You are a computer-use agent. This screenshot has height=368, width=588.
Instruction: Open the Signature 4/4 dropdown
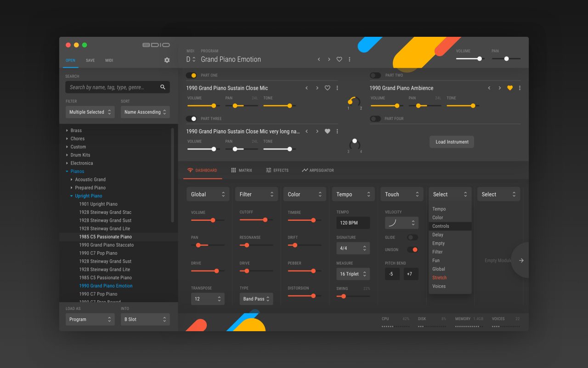point(353,248)
